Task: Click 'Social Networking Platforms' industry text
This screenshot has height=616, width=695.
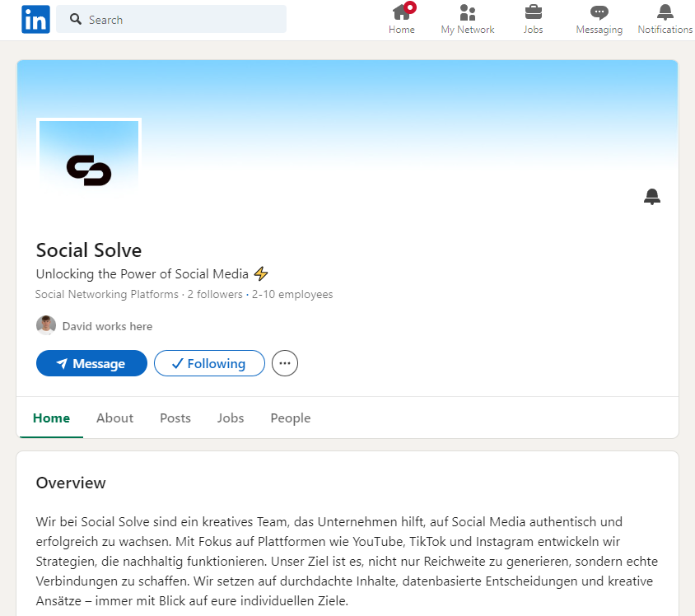Action: (106, 294)
